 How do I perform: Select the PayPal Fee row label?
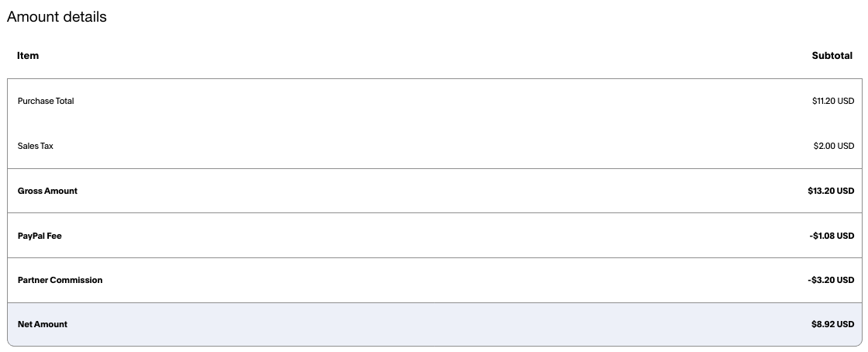coord(40,235)
